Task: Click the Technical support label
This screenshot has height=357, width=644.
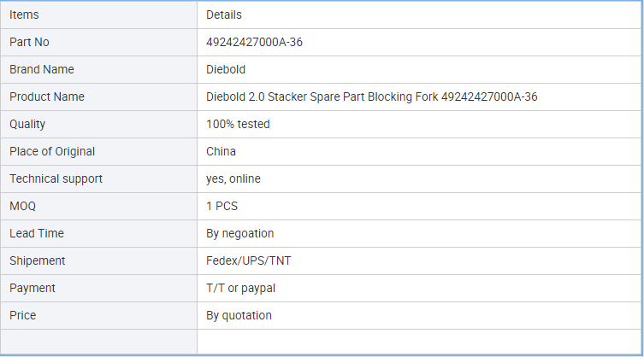Action: click(x=56, y=178)
